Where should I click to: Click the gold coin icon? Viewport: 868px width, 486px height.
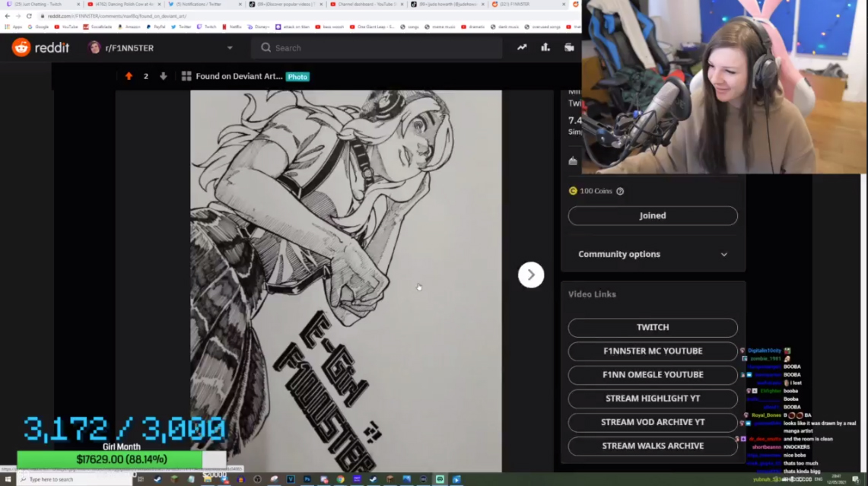573,191
